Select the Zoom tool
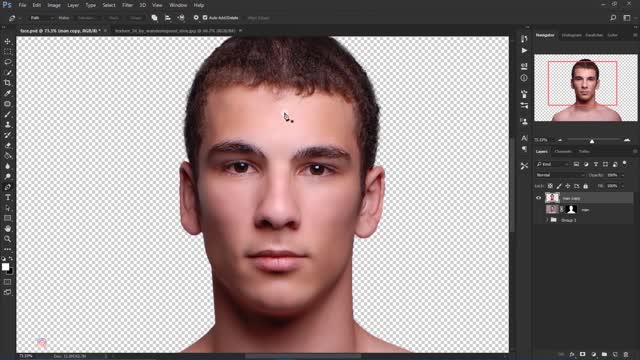 (7, 239)
